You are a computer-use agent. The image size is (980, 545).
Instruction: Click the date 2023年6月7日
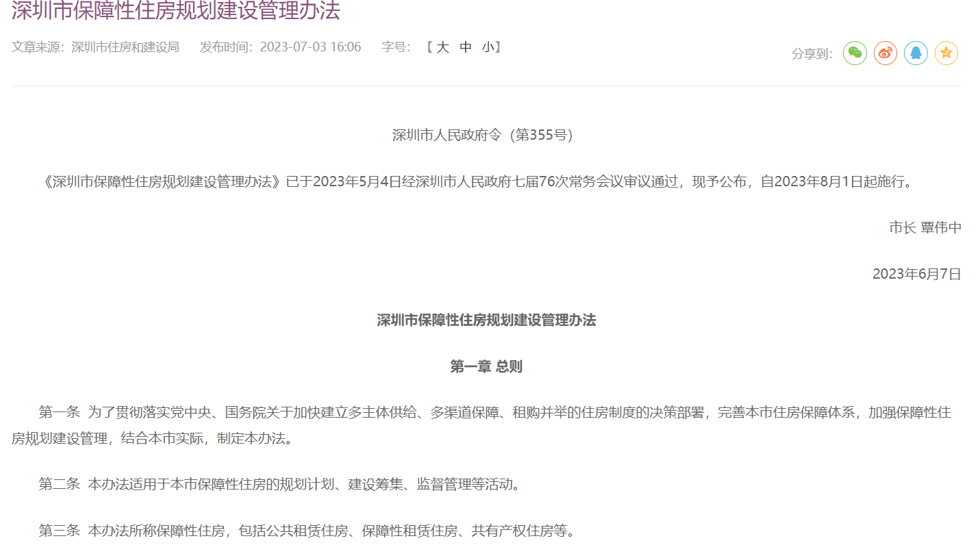[917, 275]
